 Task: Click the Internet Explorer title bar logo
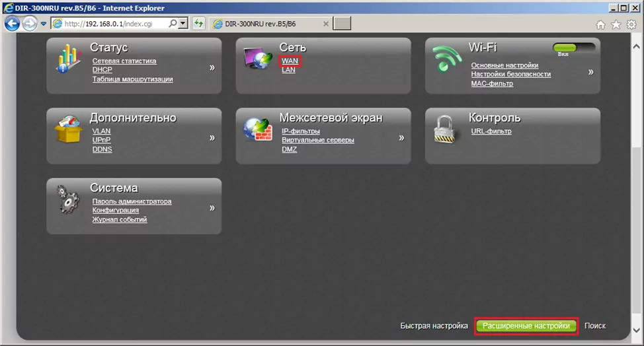[x=8, y=8]
